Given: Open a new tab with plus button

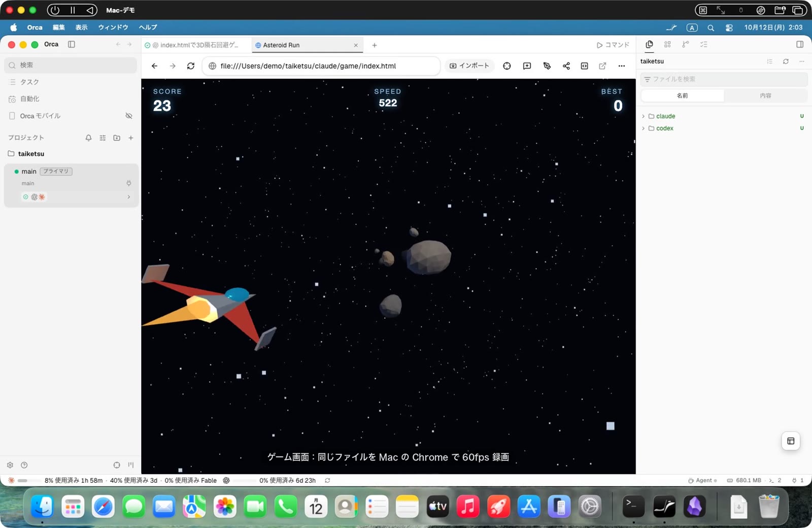Looking at the screenshot, I should [x=375, y=45].
